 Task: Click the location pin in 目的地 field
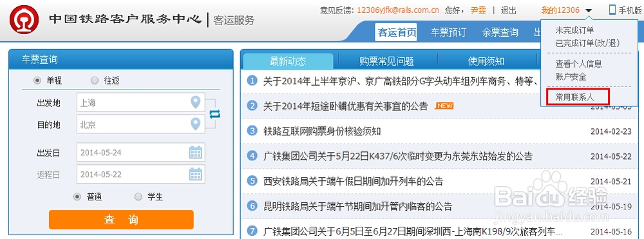[x=196, y=124]
